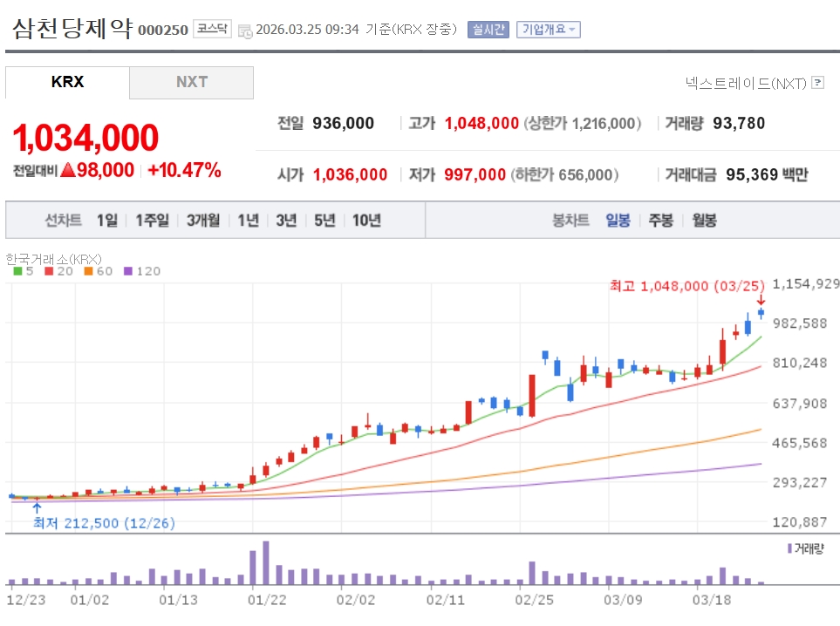Show the 10년 line chart
Image resolution: width=840 pixels, height=626 pixels.
(x=366, y=221)
